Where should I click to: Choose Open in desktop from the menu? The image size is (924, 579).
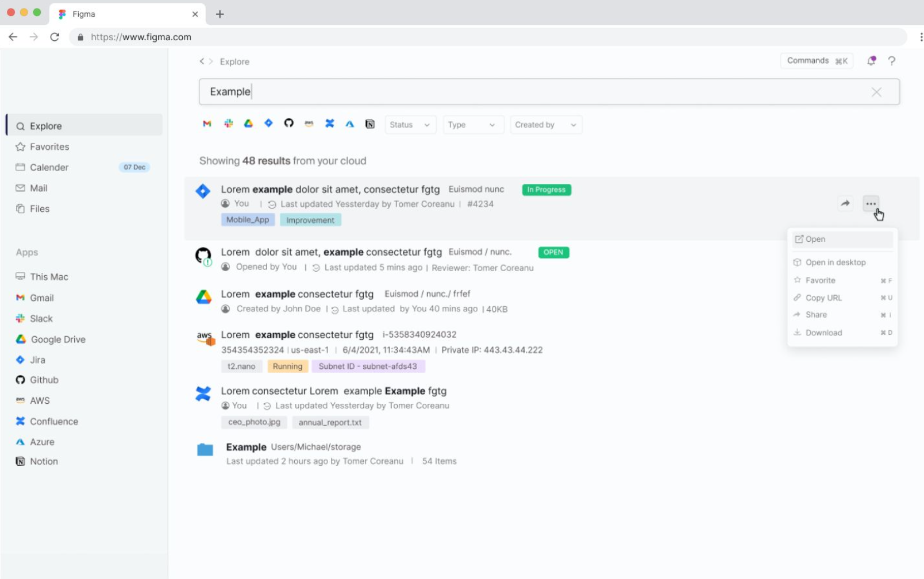836,262
